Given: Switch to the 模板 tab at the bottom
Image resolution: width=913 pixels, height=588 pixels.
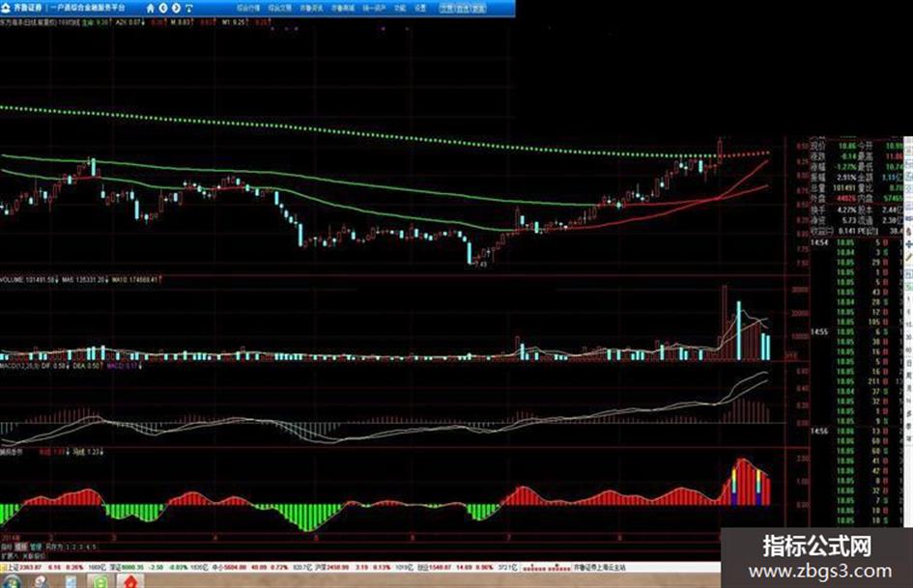Looking at the screenshot, I should 21,547.
